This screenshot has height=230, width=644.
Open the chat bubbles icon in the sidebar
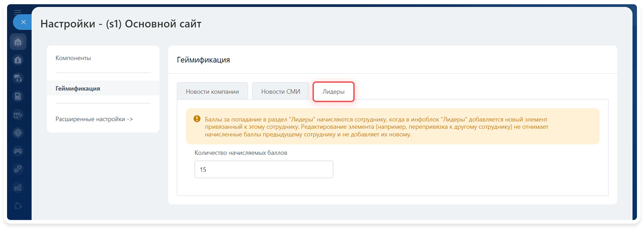point(18,169)
